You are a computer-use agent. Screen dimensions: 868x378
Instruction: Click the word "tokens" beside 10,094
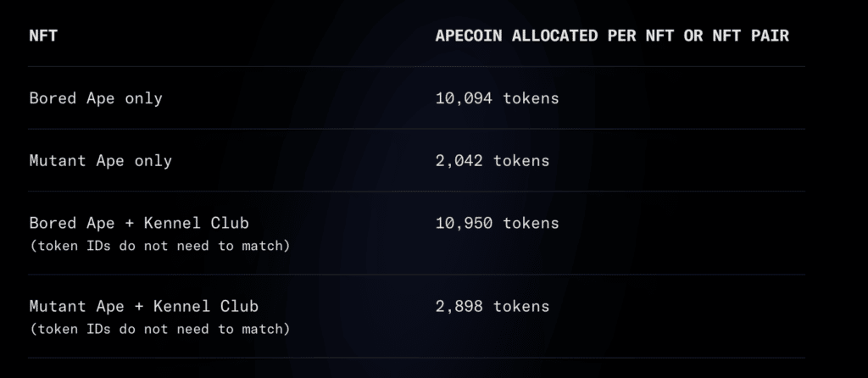pos(531,98)
